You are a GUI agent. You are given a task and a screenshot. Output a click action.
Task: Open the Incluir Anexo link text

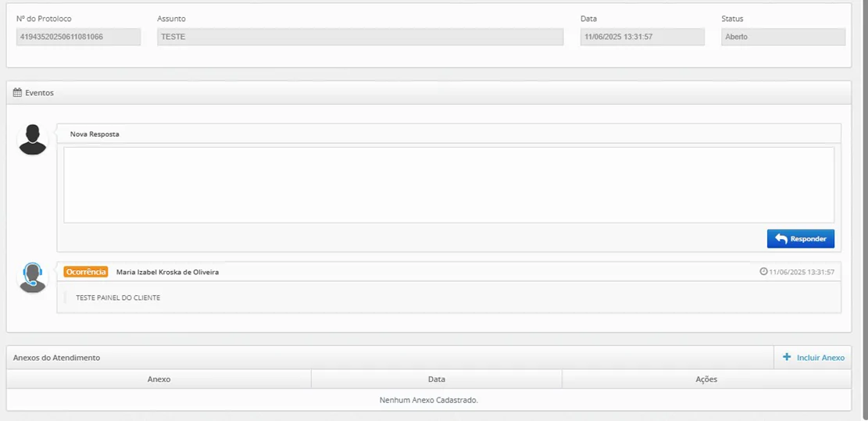(820, 358)
